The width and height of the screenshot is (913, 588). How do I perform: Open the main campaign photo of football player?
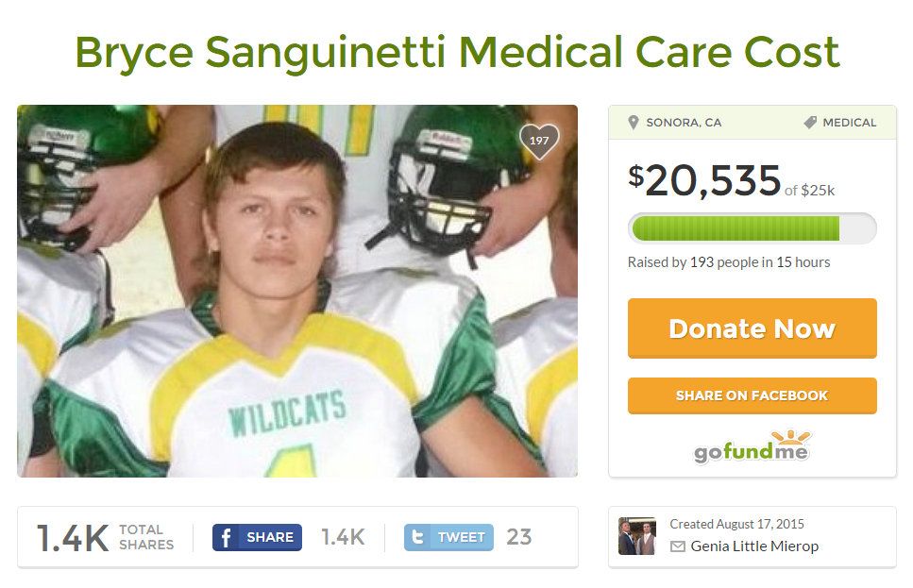297,291
